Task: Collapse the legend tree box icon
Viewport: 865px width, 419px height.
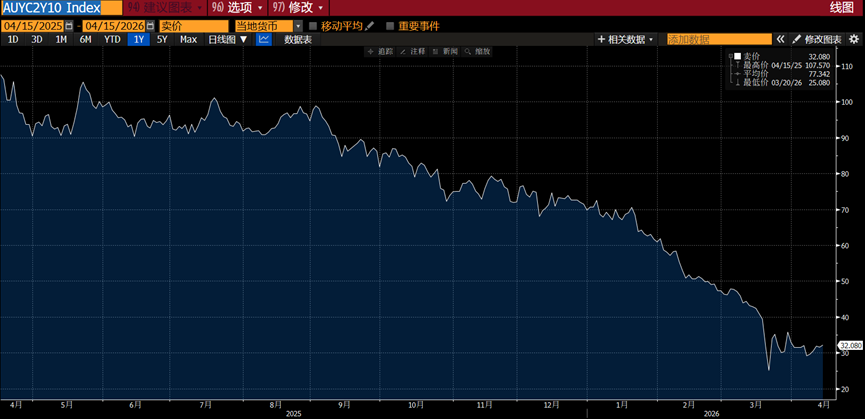Action: [731, 56]
